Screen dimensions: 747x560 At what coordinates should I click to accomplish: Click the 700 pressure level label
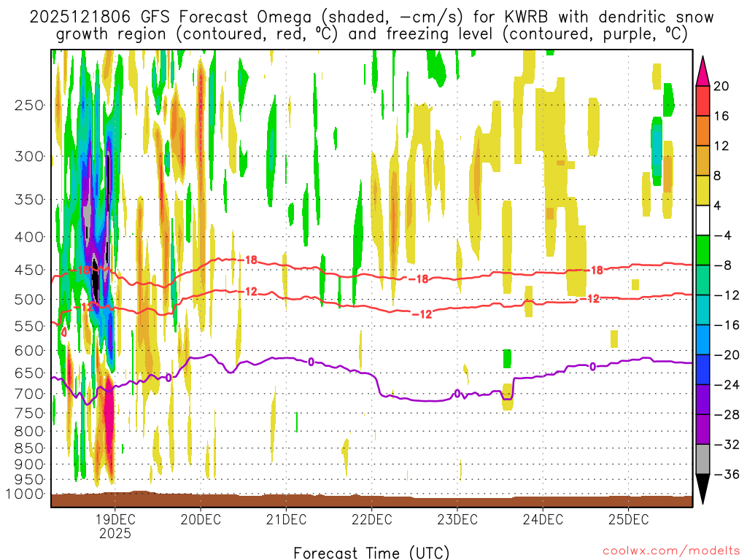tap(29, 394)
